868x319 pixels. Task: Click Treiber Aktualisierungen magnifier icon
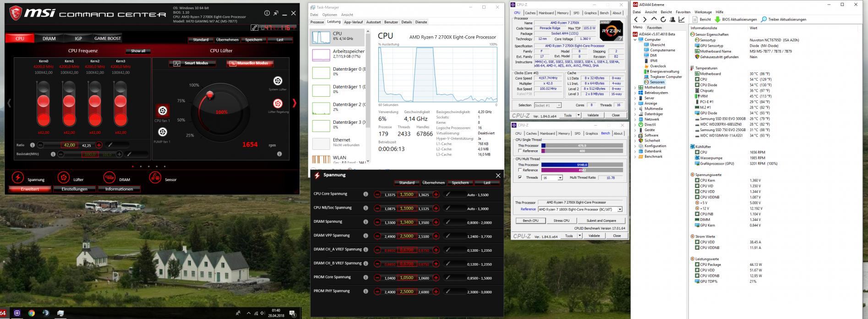[x=764, y=19]
